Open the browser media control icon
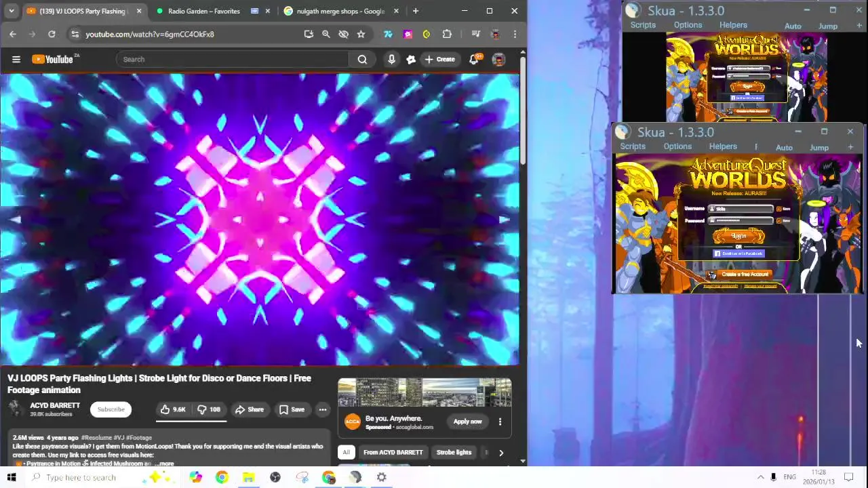Image resolution: width=868 pixels, height=488 pixels. click(x=475, y=34)
